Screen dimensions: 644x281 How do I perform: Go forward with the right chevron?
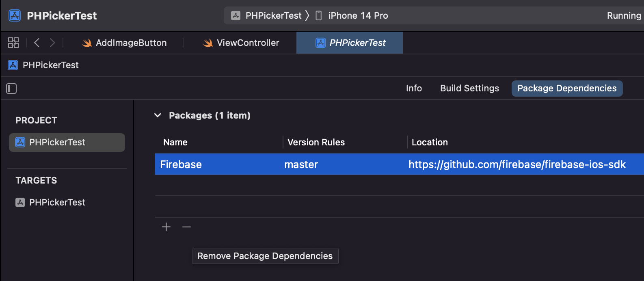[52, 43]
